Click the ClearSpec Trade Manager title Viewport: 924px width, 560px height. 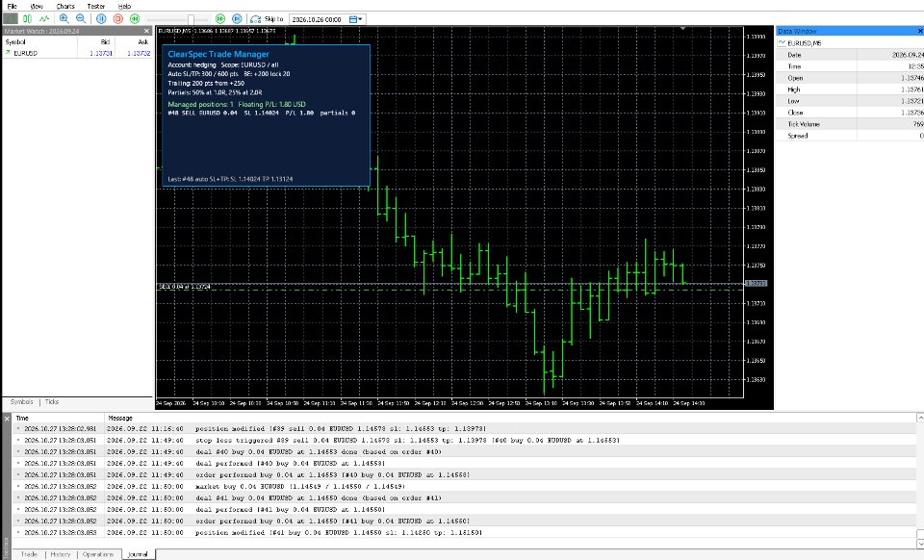coord(218,54)
